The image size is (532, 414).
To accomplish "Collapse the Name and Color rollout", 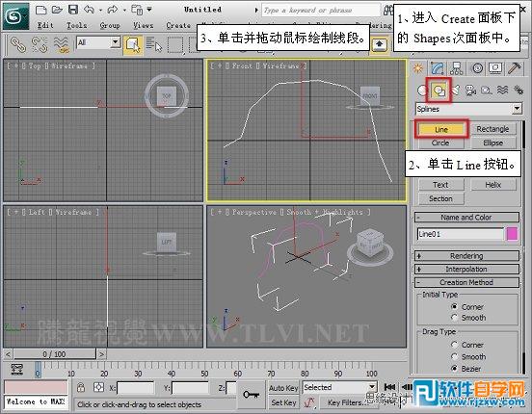I will pos(466,218).
